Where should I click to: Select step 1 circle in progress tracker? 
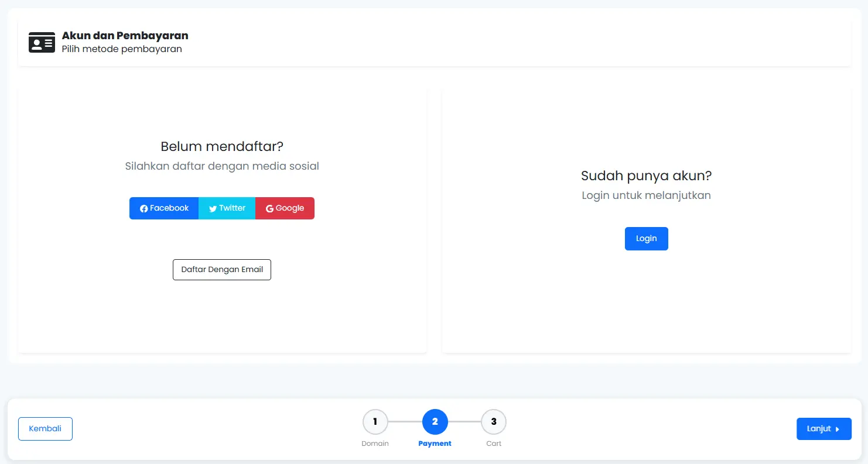(x=375, y=422)
